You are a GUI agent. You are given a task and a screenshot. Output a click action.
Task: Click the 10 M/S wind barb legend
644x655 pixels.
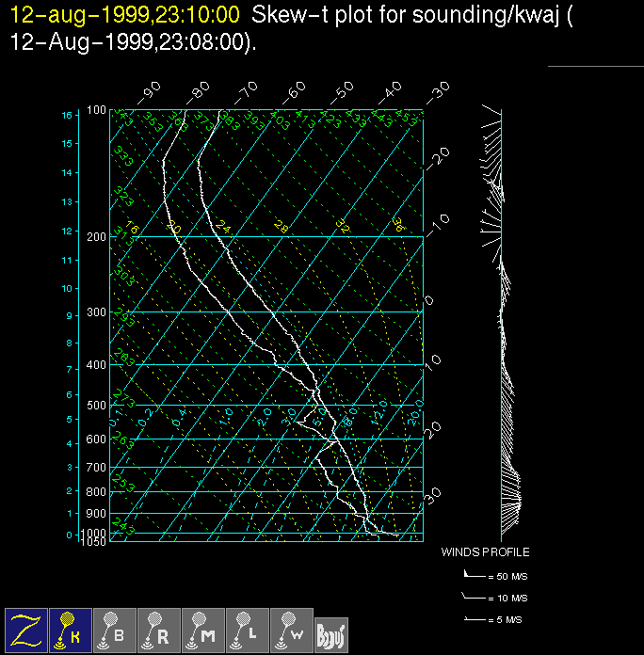click(485, 598)
